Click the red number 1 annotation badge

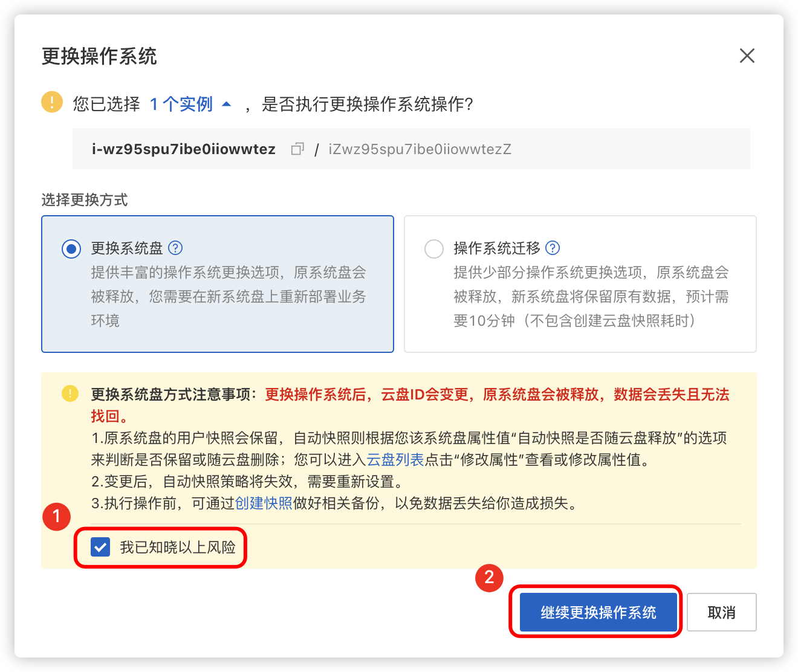pyautogui.click(x=57, y=517)
